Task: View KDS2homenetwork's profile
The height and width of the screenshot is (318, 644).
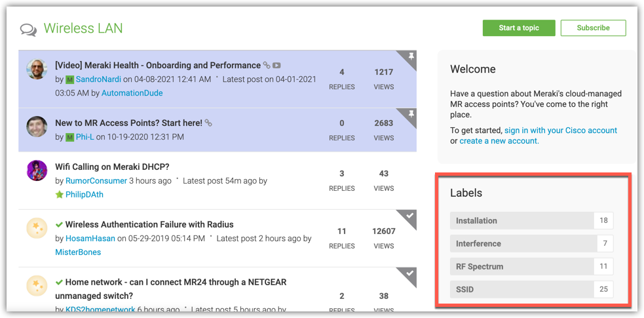Action: (x=100, y=309)
